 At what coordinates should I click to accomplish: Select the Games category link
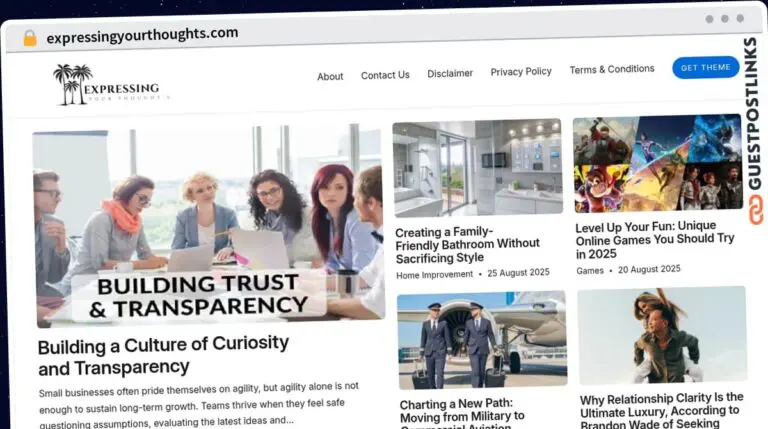click(590, 271)
